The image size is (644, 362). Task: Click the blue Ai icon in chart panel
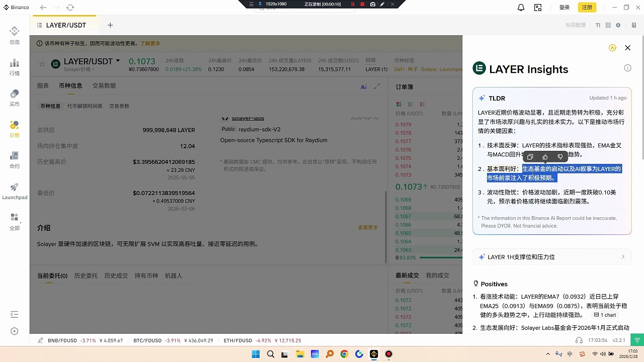coord(364,86)
